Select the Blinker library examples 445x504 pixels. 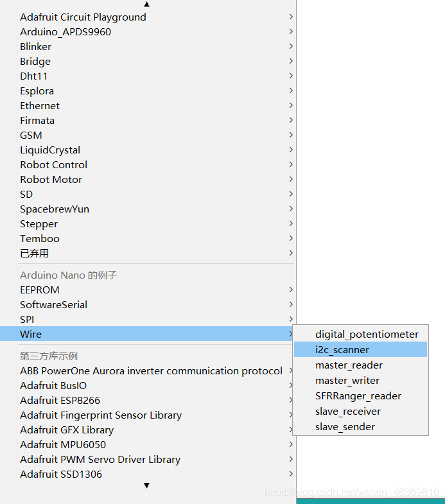[148, 47]
